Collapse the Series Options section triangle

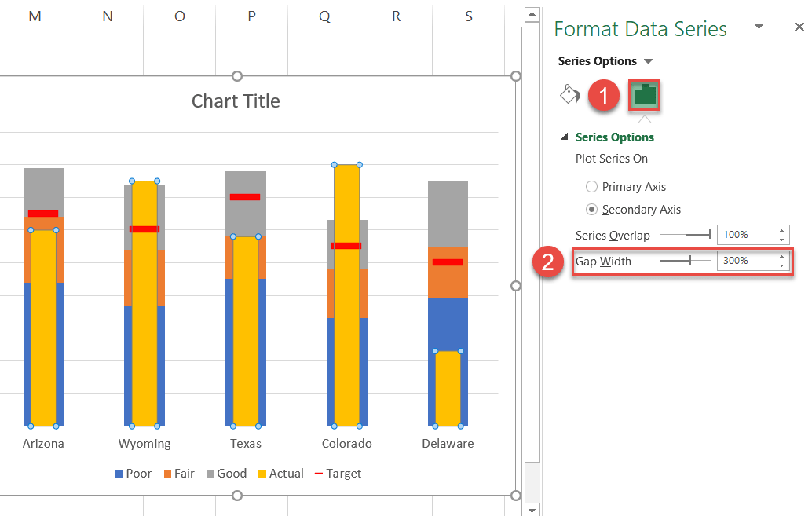[564, 137]
